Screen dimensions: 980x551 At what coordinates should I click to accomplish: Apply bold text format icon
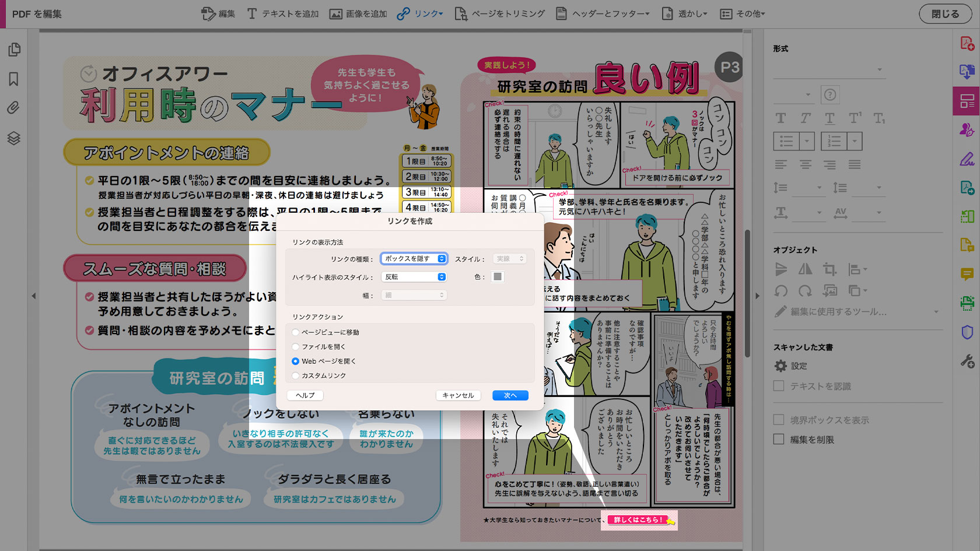pyautogui.click(x=780, y=118)
